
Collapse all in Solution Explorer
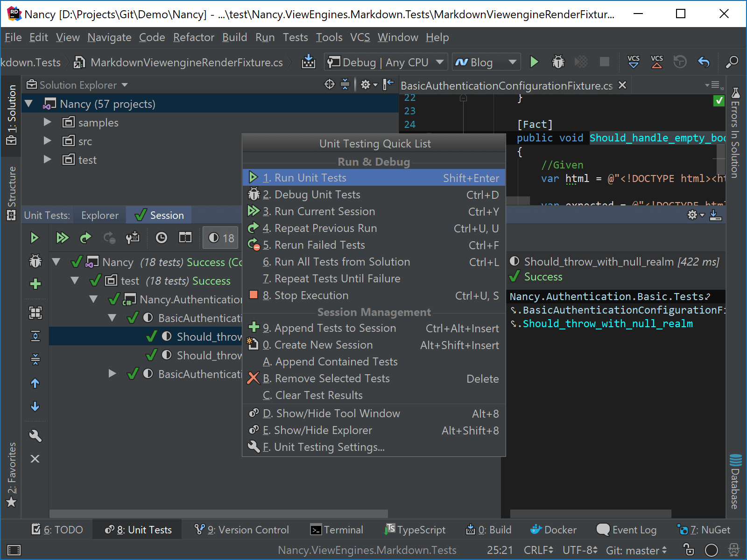[x=345, y=84]
